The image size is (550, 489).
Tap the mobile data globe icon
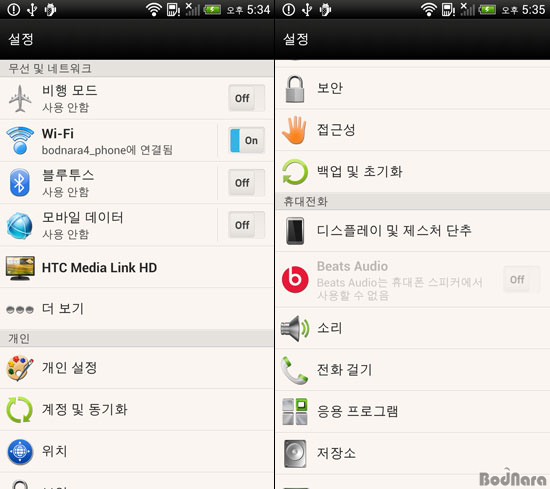20,225
